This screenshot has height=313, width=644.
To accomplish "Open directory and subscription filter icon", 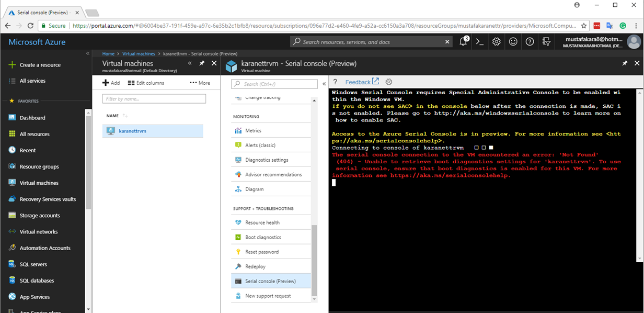I will tap(546, 42).
